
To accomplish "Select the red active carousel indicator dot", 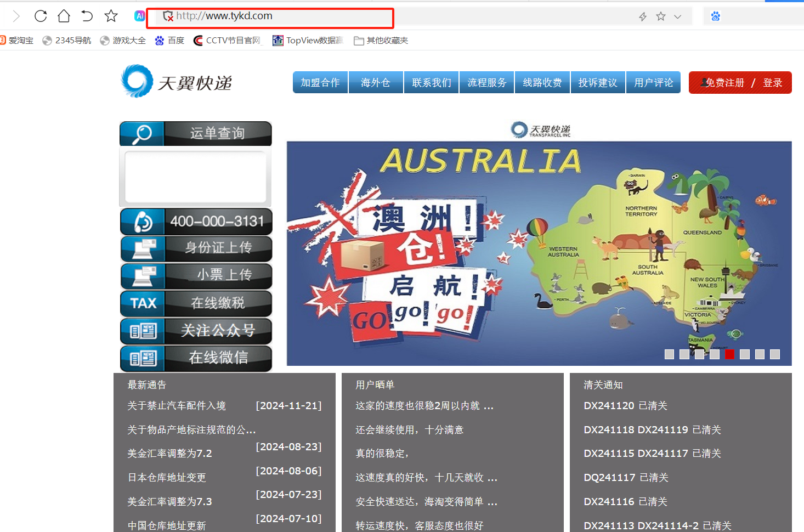I will (x=729, y=354).
